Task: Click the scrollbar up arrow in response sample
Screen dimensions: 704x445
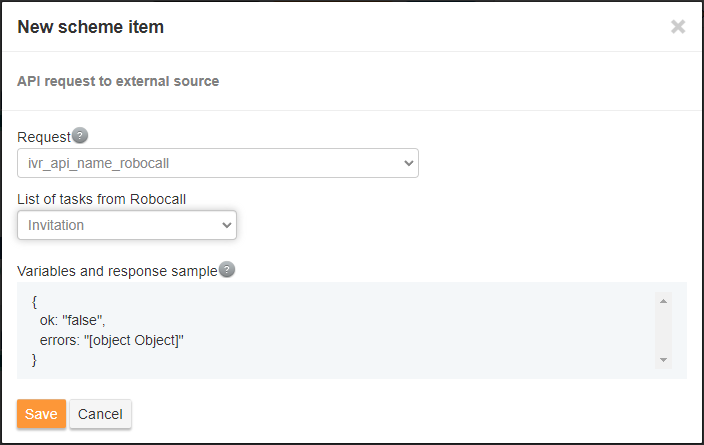Action: pos(662,300)
